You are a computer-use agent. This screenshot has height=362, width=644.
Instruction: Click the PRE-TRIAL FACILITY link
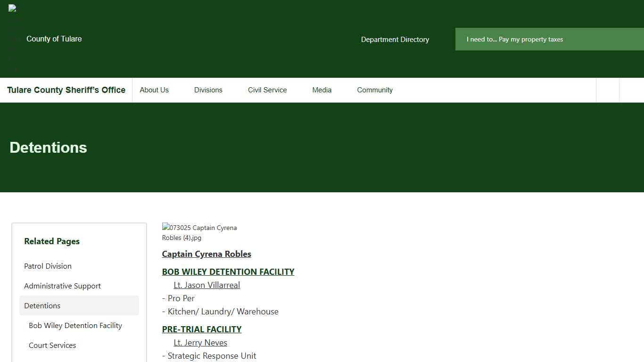click(x=202, y=329)
